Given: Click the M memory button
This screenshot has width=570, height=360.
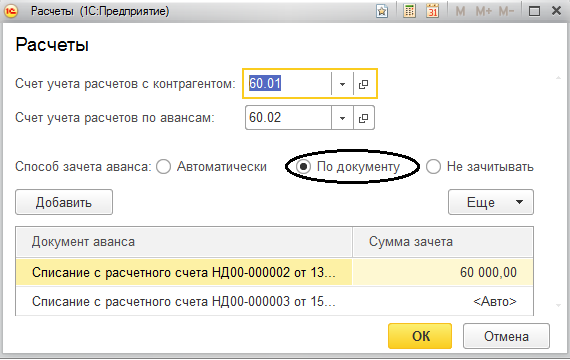Looking at the screenshot, I should (460, 11).
